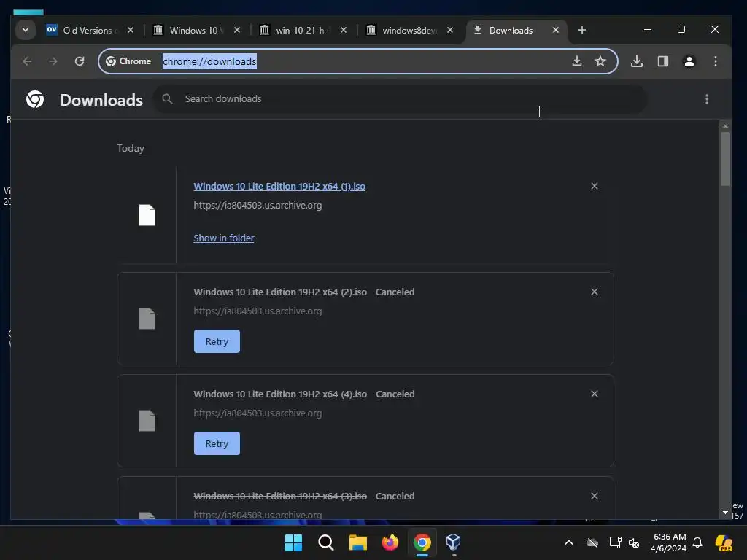Retry the canceled (2).iso download

217,341
